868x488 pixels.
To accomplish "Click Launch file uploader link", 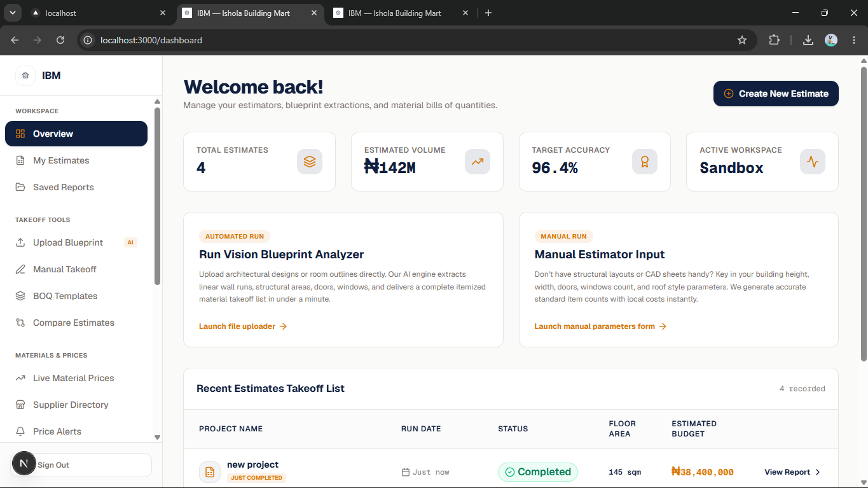I will (x=243, y=326).
